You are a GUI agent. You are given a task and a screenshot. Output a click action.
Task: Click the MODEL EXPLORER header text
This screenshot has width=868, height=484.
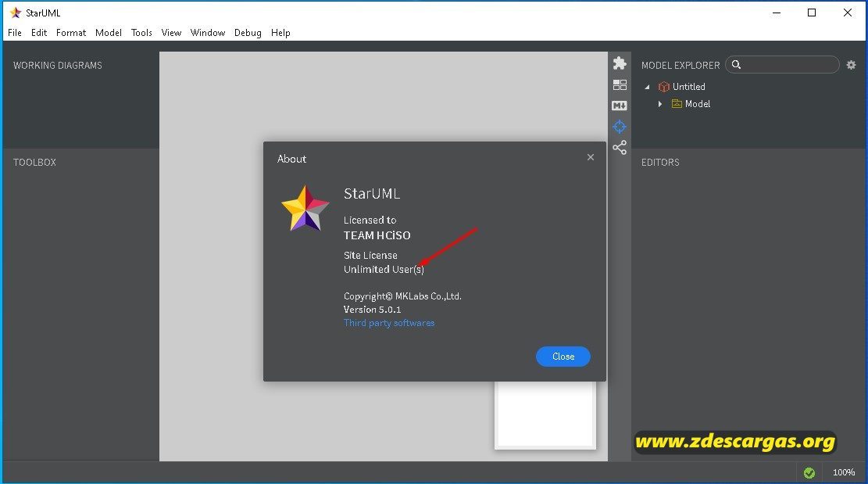(x=680, y=66)
